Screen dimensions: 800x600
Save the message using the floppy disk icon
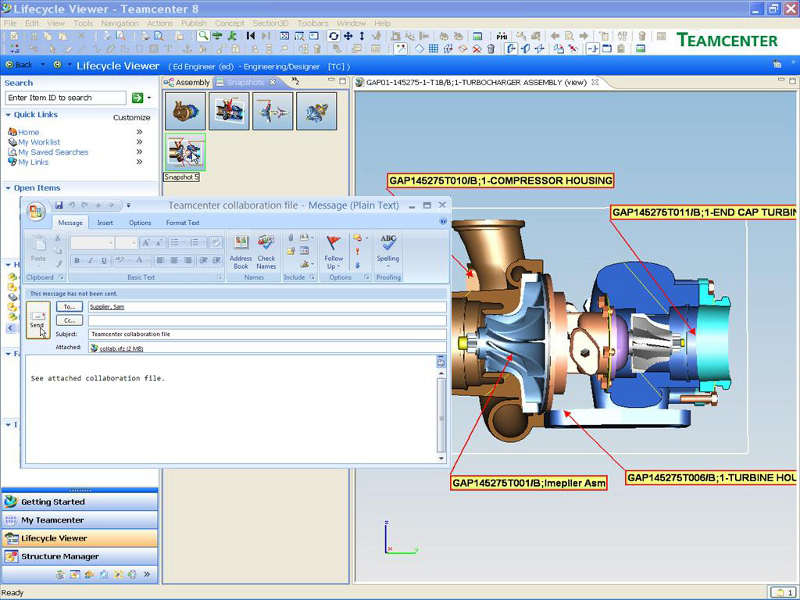(x=59, y=205)
